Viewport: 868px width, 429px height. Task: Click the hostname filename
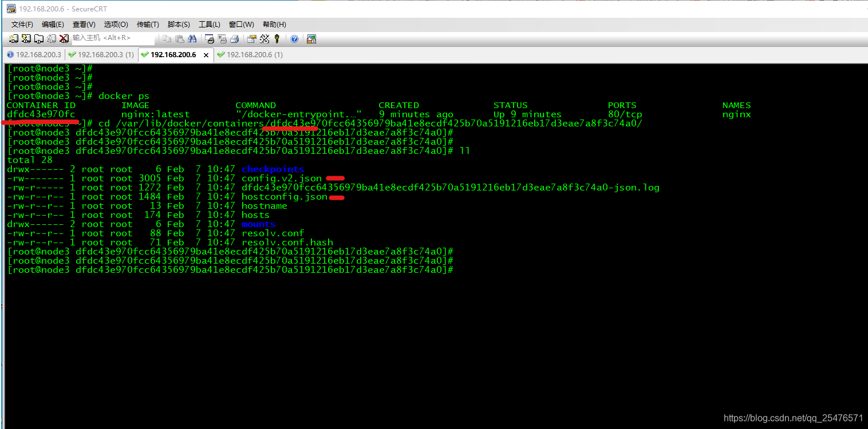click(265, 206)
